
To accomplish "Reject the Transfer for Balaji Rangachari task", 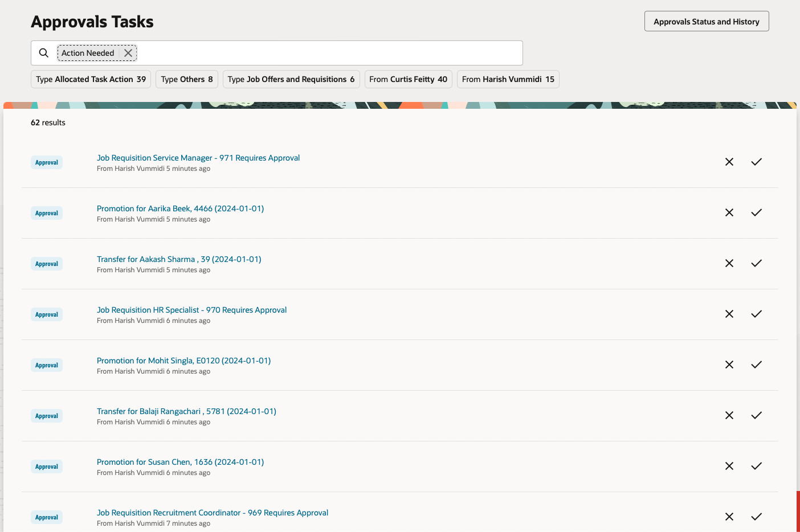I will point(729,415).
